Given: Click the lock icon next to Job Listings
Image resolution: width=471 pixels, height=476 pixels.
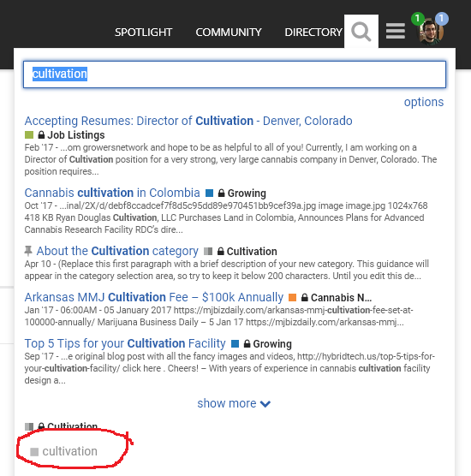Looking at the screenshot, I should (41, 134).
